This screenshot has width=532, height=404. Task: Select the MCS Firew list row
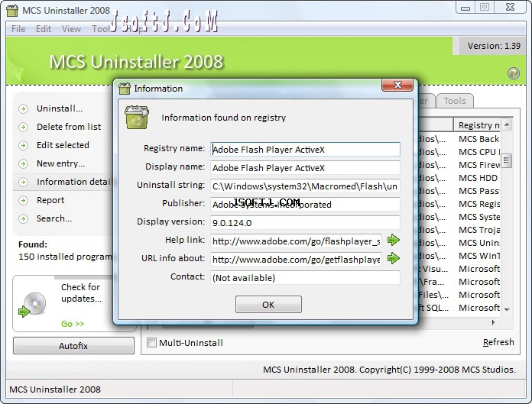tap(478, 165)
